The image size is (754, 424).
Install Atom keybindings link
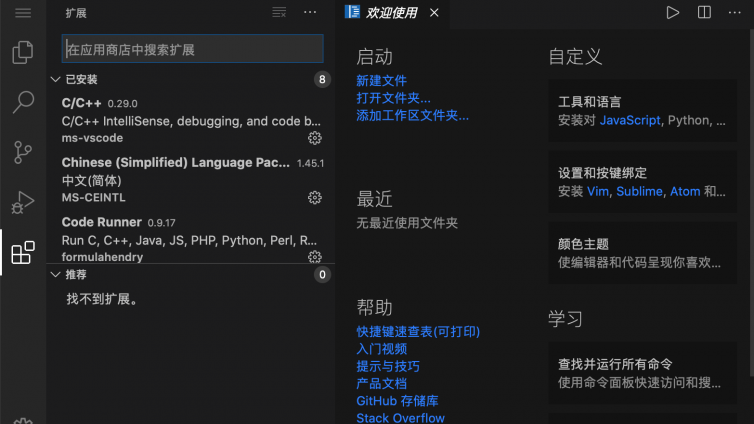[x=685, y=191]
